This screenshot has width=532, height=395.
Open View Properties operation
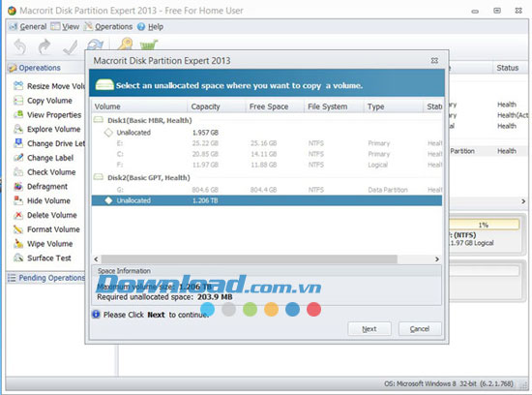[47, 115]
